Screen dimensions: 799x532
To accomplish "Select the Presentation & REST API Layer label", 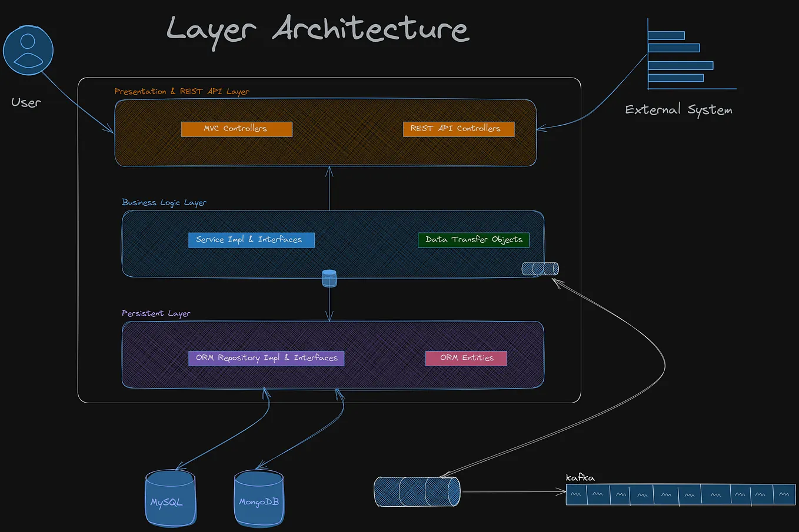I will pos(182,91).
